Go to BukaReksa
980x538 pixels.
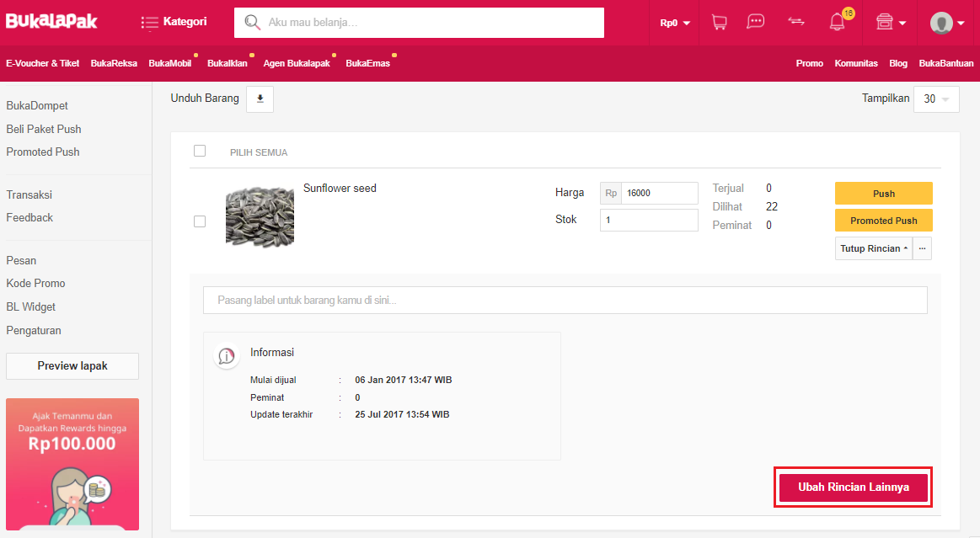pos(114,64)
